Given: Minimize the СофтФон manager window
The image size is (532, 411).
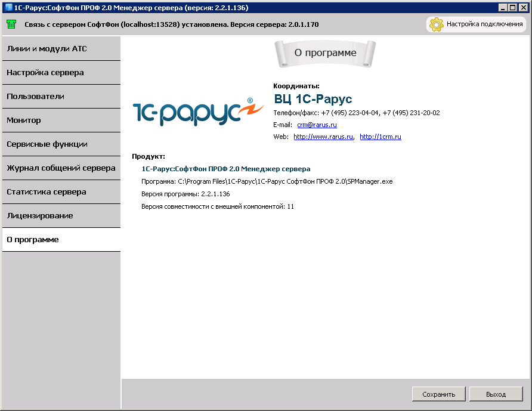Looking at the screenshot, I should [503, 8].
